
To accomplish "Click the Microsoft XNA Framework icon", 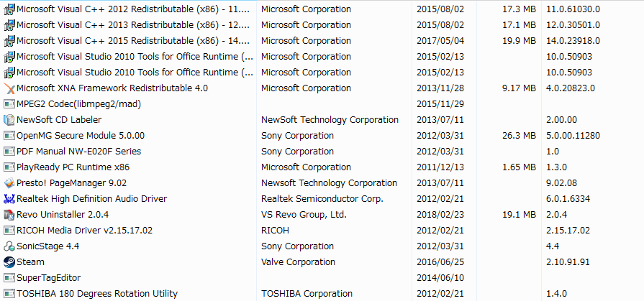I will click(x=9, y=88).
